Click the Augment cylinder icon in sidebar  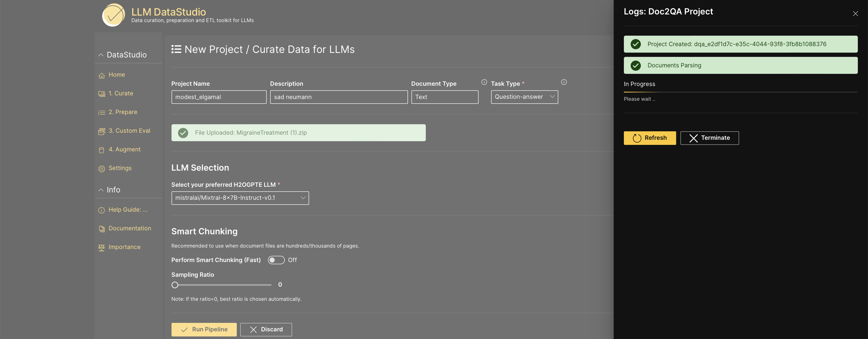click(x=101, y=150)
